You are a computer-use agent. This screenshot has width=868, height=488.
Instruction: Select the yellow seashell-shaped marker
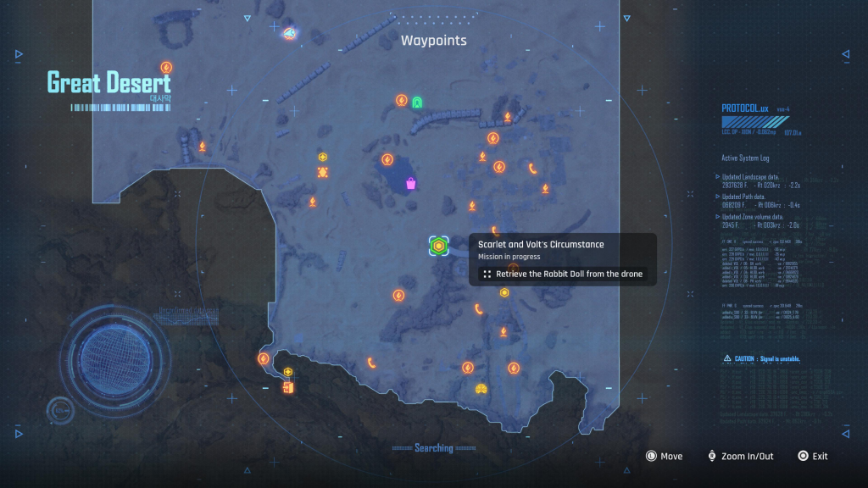pyautogui.click(x=481, y=389)
